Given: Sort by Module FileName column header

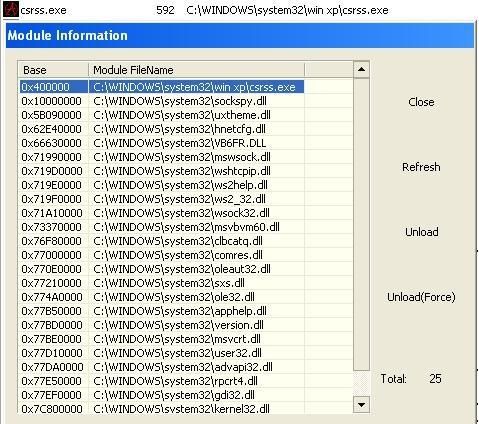Looking at the screenshot, I should point(196,70).
